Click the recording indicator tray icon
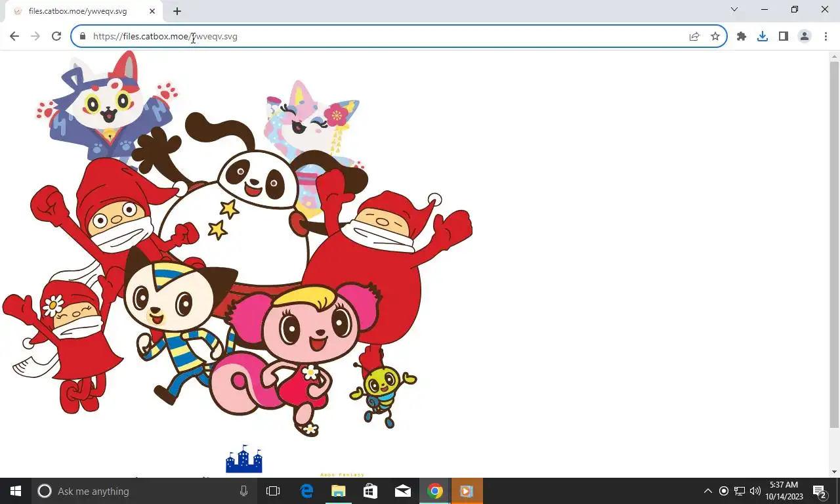Screen dimensions: 840x504 [724, 491]
